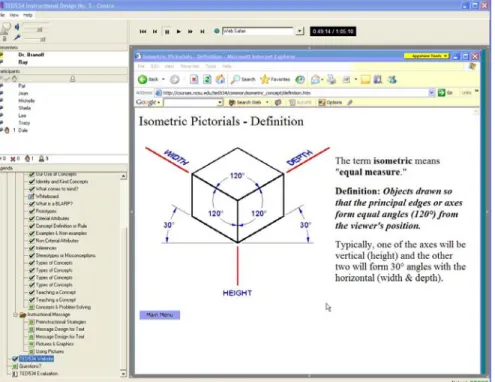
Task: Click the playback time counter display
Action: point(333,31)
